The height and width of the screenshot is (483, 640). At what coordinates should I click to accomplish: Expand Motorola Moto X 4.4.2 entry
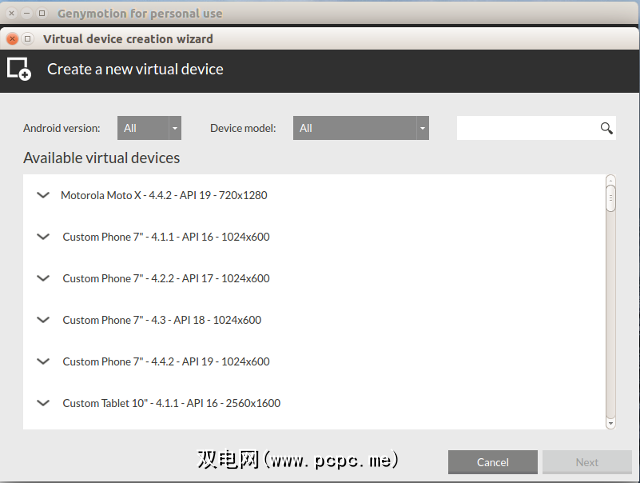[x=43, y=195]
